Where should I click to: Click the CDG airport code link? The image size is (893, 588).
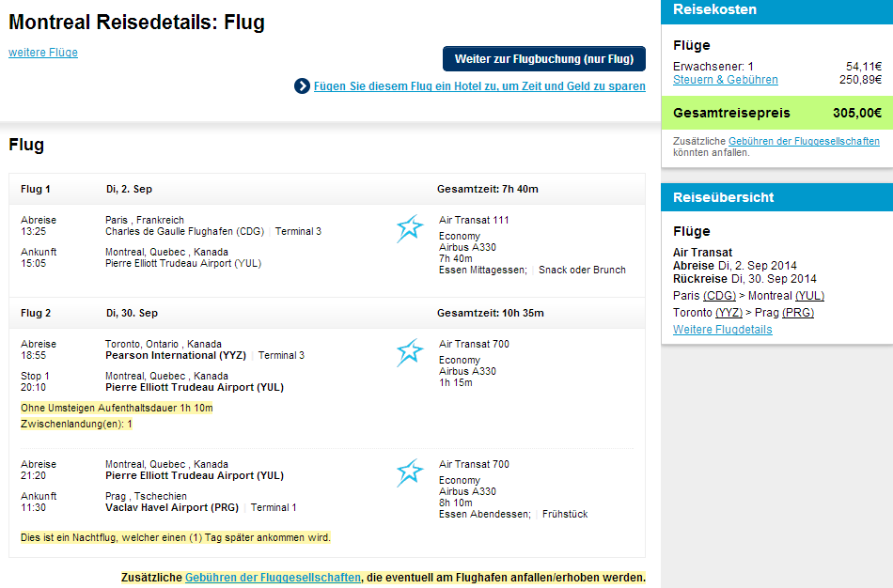(x=719, y=296)
